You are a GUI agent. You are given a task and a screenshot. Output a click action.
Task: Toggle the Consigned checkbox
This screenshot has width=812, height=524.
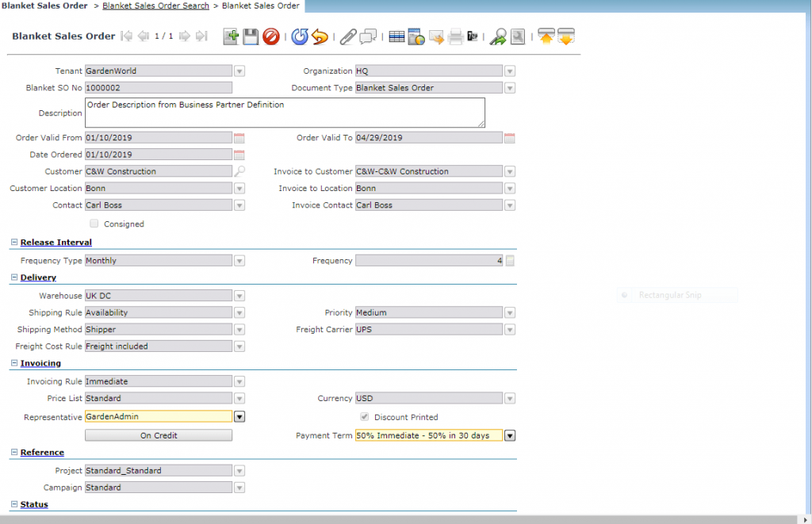(94, 224)
